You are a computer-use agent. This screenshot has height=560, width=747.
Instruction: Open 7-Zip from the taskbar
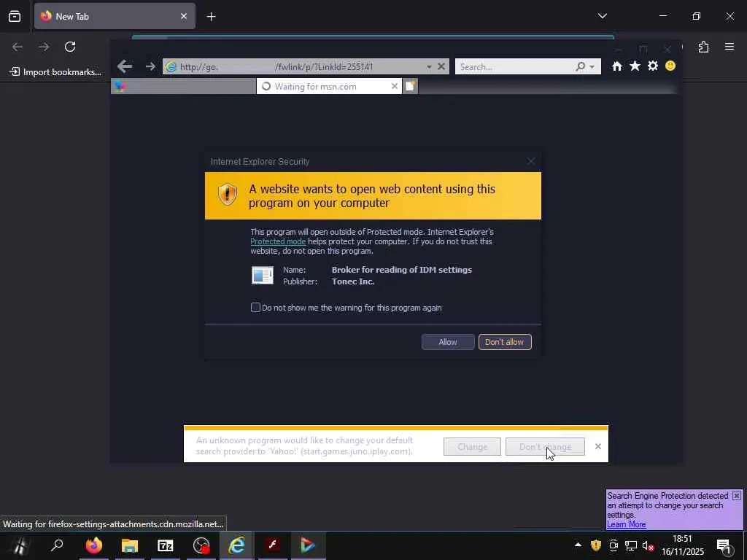[x=166, y=545]
